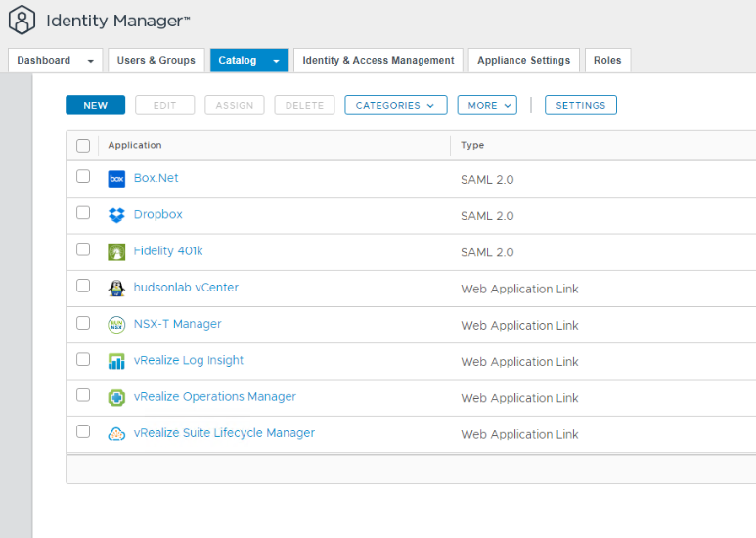
Task: Check the hudsonlab vCenter row checkbox
Action: click(83, 286)
